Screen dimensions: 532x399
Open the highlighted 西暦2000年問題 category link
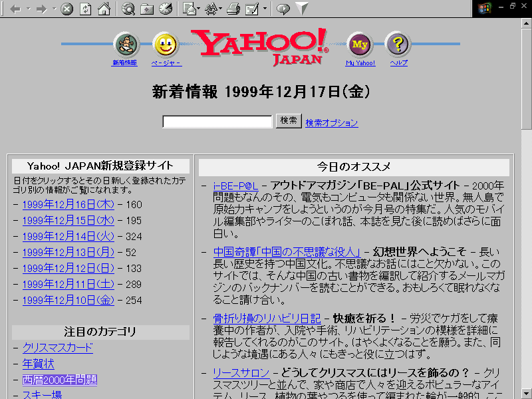tap(60, 380)
